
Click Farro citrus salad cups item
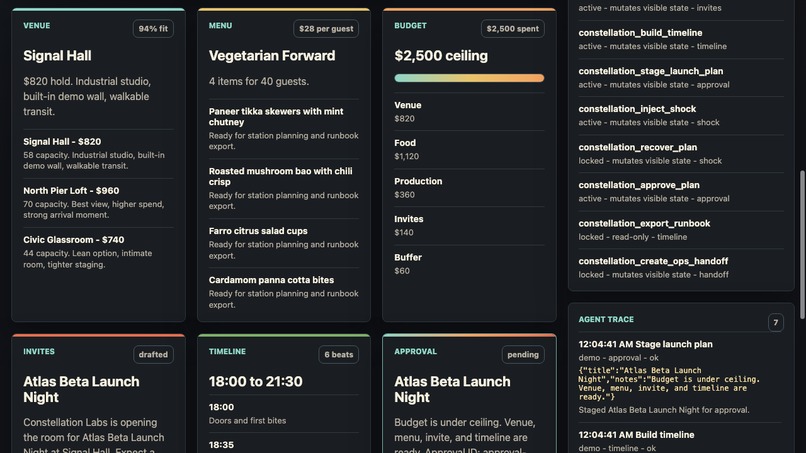[284, 243]
